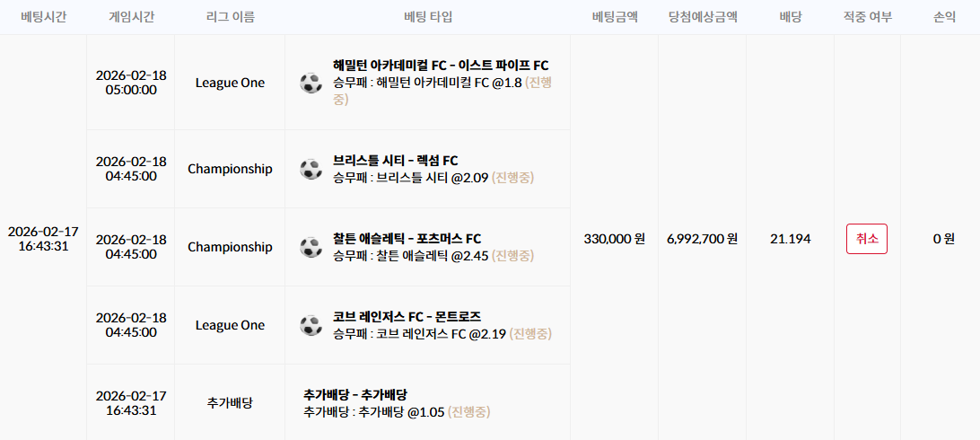Open the 찰튼 애슬레틱 - 포츠머스 FC match title
980x440 pixels.
407,239
